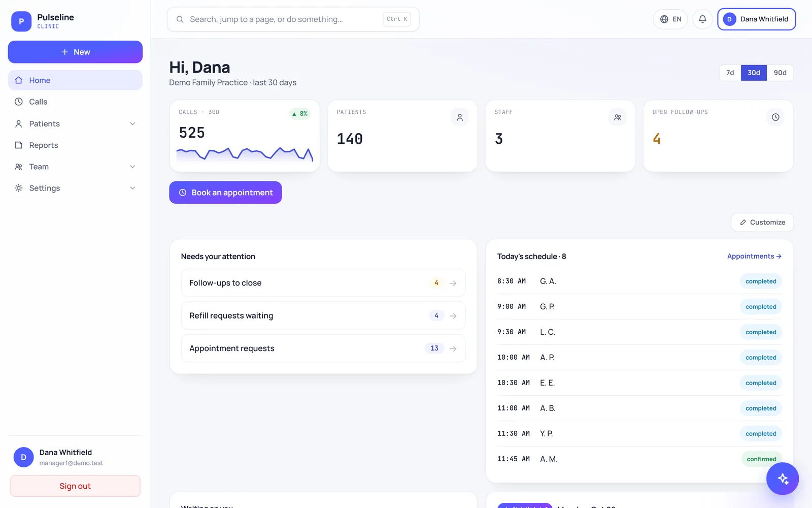Open the Appointments link

tap(754, 256)
